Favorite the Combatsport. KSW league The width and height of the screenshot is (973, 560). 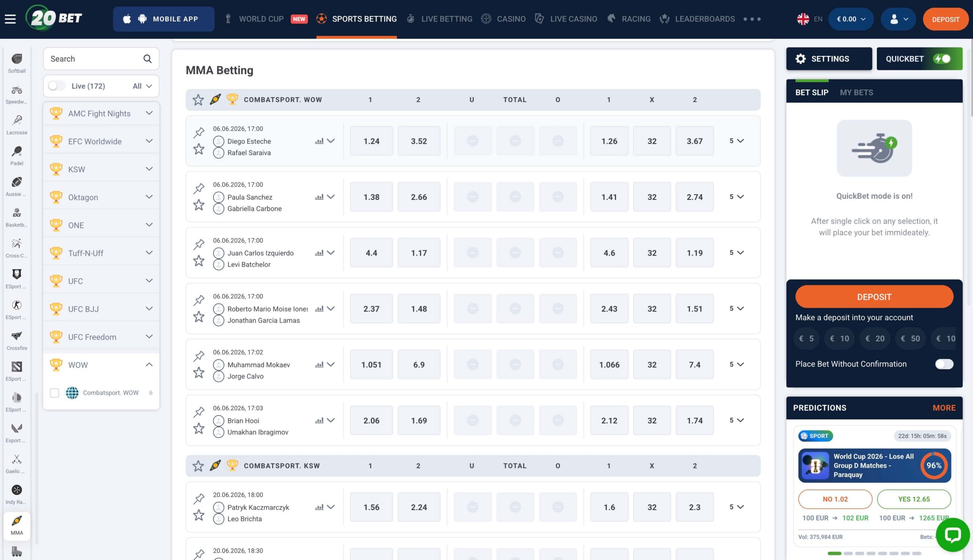coord(198,466)
